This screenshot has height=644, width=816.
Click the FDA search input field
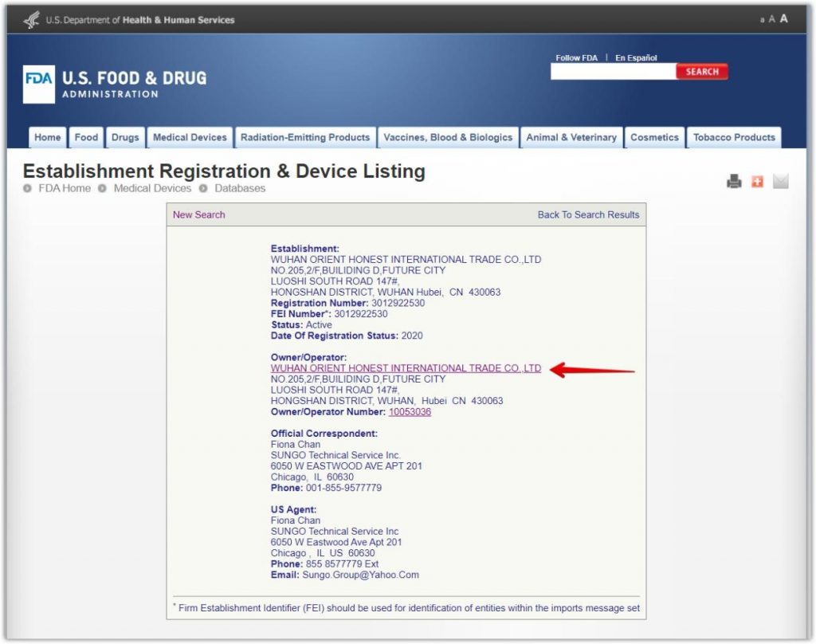coord(613,72)
